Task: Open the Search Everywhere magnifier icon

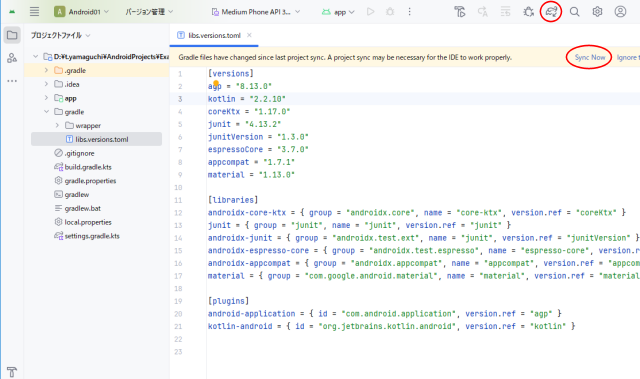Action: (x=574, y=12)
